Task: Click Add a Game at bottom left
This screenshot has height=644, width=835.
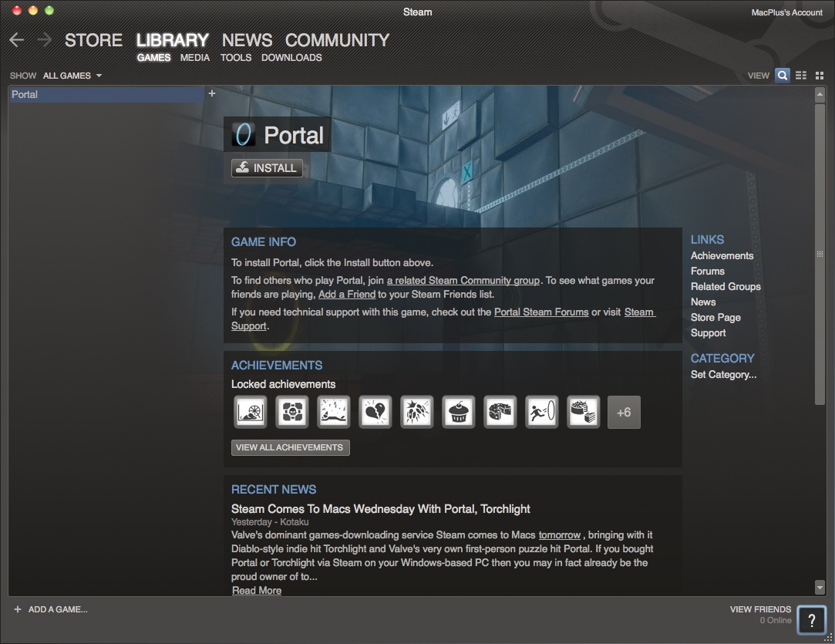Action: point(58,609)
